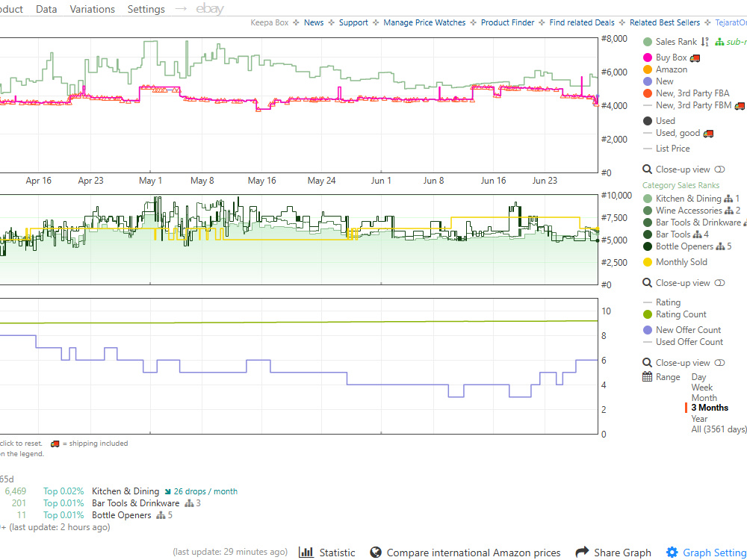Toggle Used, good legend entry
The width and height of the screenshot is (747, 560).
678,133
